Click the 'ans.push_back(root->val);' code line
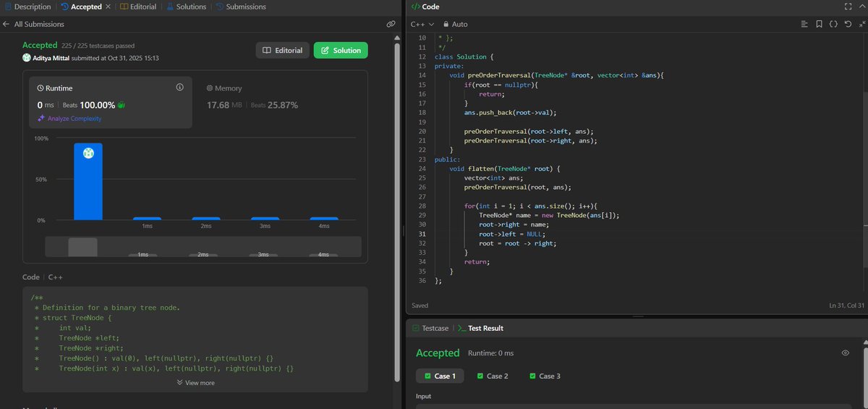This screenshot has width=868, height=409. point(511,112)
